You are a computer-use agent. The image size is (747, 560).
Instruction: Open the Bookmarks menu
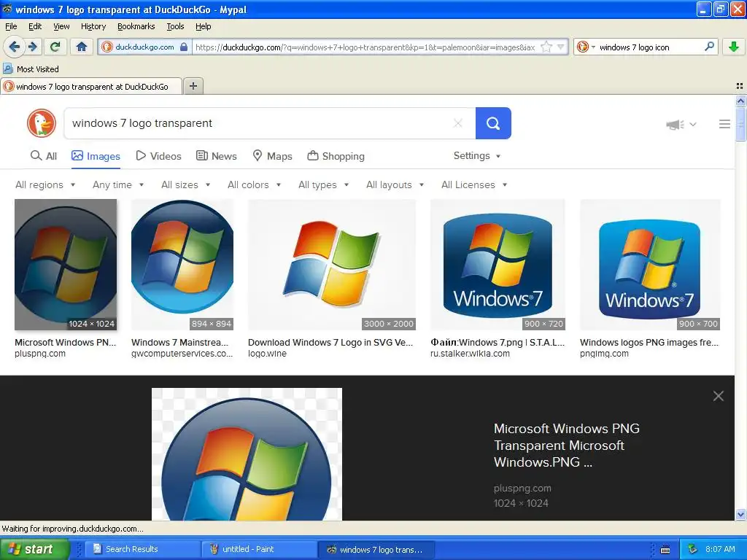click(136, 26)
